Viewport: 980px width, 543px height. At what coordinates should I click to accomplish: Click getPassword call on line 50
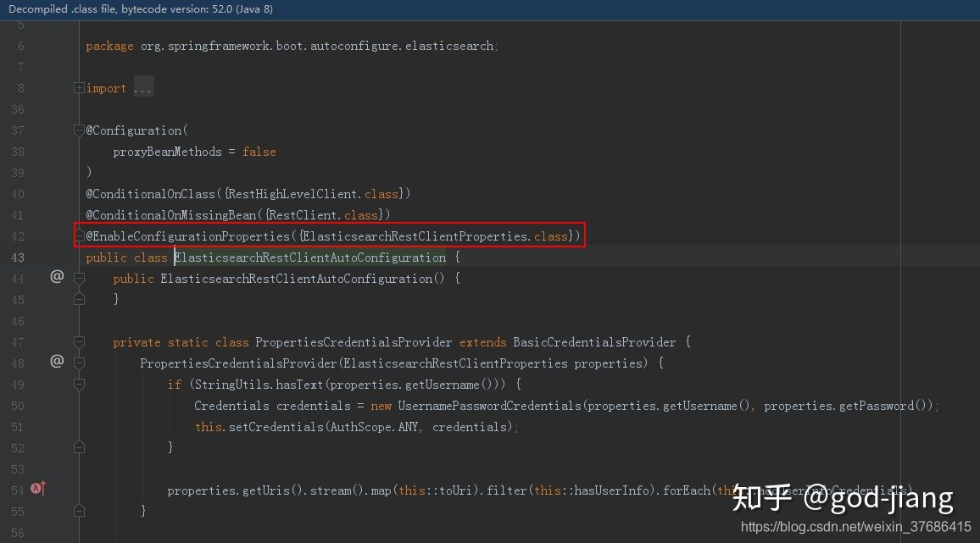click(x=877, y=406)
